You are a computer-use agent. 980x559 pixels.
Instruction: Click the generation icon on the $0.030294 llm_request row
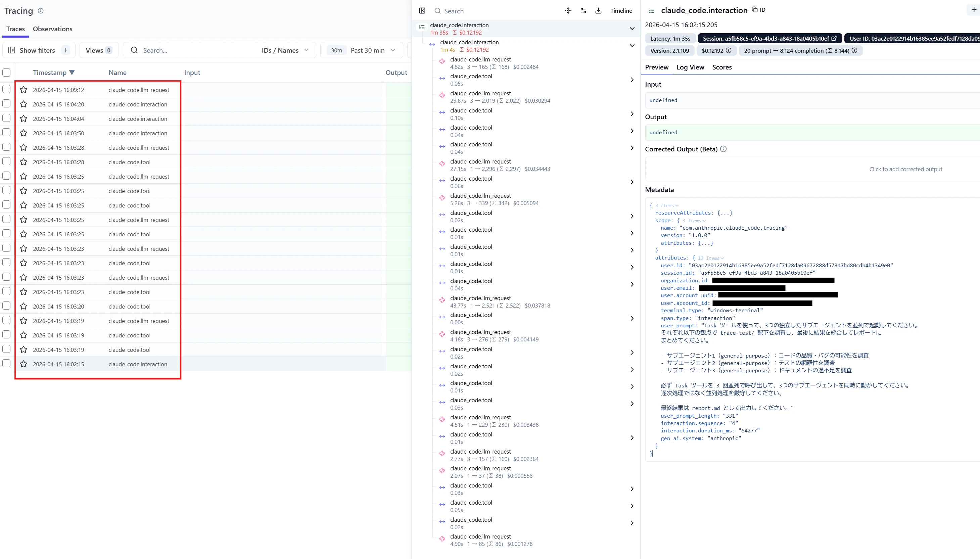442,95
